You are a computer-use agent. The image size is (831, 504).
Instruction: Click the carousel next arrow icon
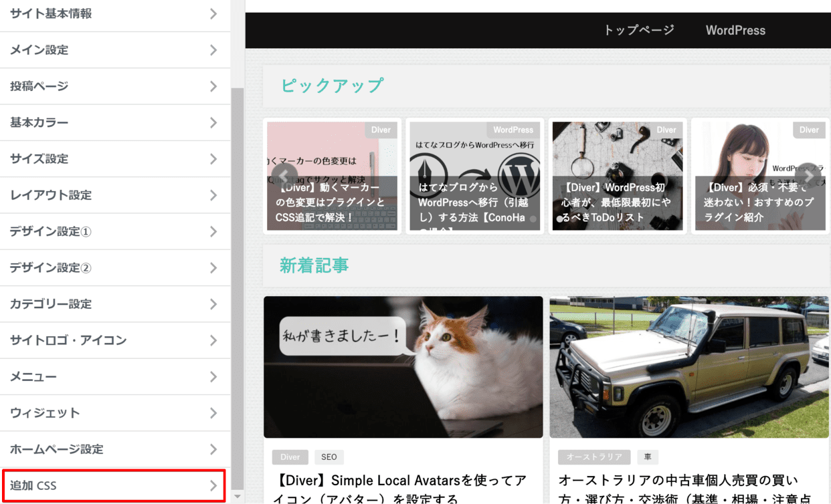(810, 176)
